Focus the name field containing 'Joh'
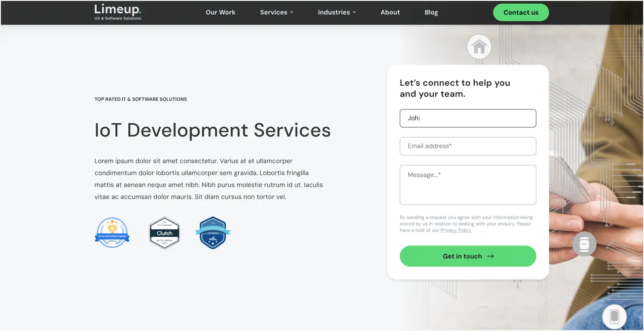Viewport: 644px width, 331px height. pyautogui.click(x=468, y=118)
